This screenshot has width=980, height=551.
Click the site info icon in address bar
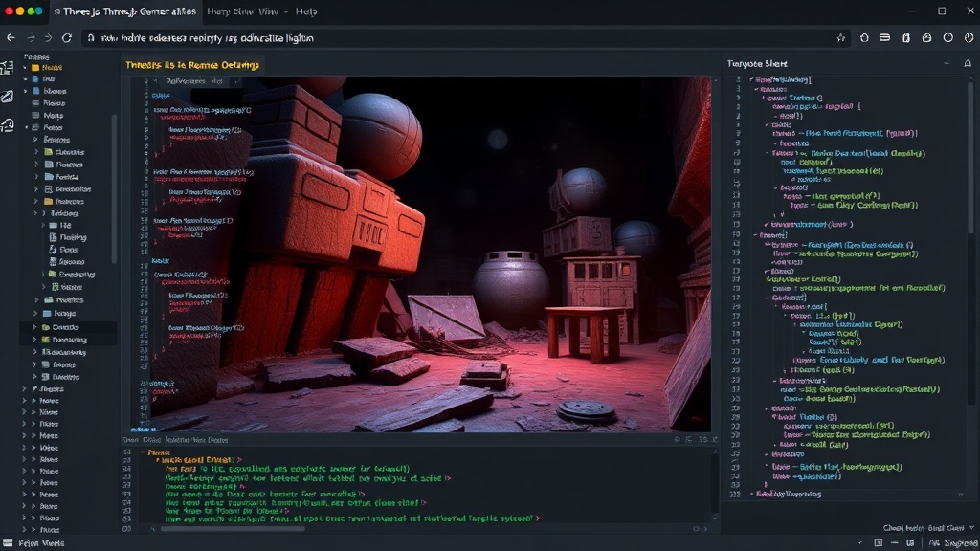point(91,38)
